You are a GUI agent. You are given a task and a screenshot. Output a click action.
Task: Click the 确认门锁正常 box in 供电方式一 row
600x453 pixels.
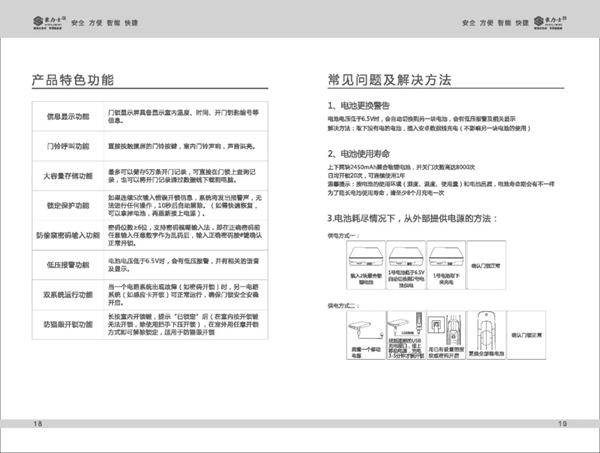[x=486, y=265]
